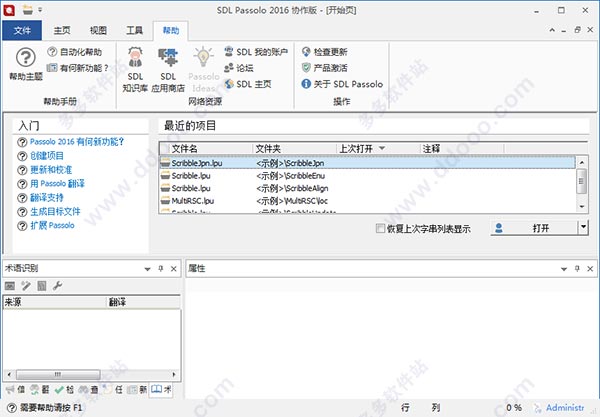600x417 pixels.
Task: Open link Passolo 2016 有何新功能?
Action: point(77,142)
